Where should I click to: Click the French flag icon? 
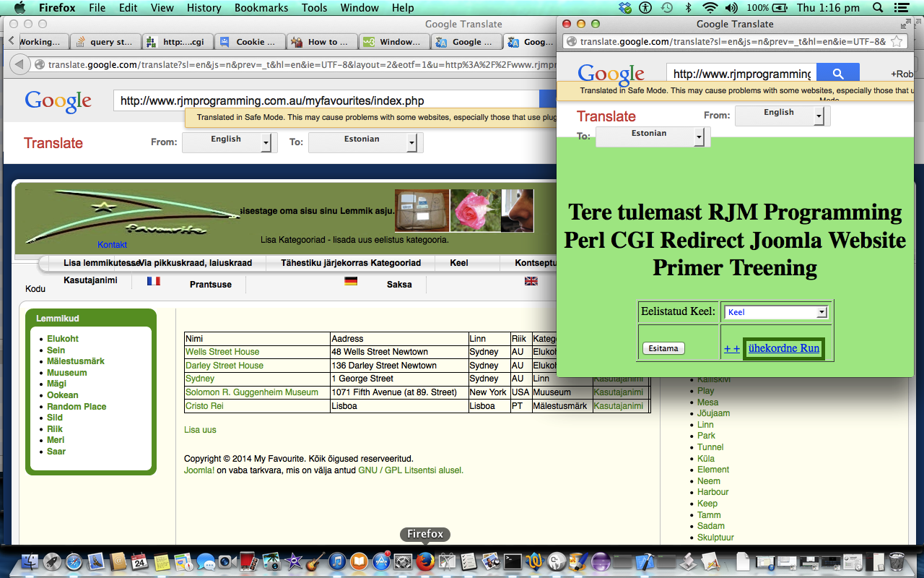click(153, 281)
